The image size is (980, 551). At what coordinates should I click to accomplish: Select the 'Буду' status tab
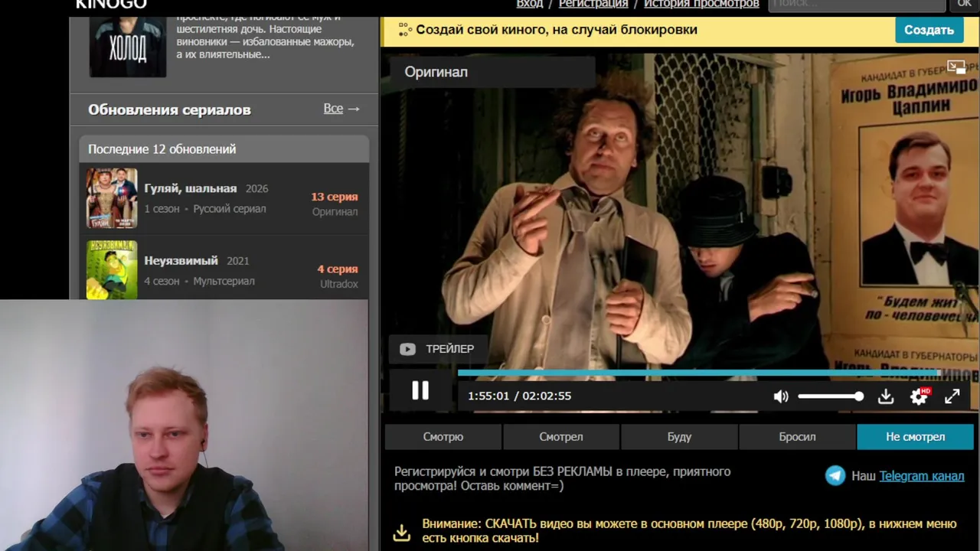coord(679,437)
